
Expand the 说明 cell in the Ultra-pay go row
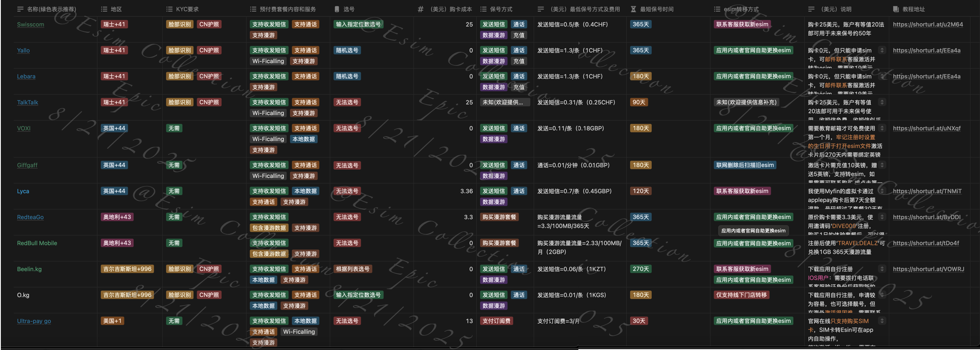click(x=882, y=321)
